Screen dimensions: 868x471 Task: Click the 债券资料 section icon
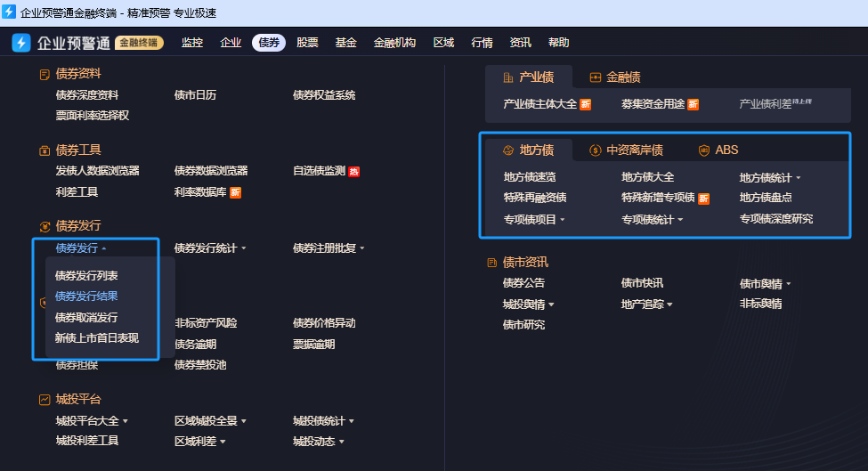coord(45,74)
